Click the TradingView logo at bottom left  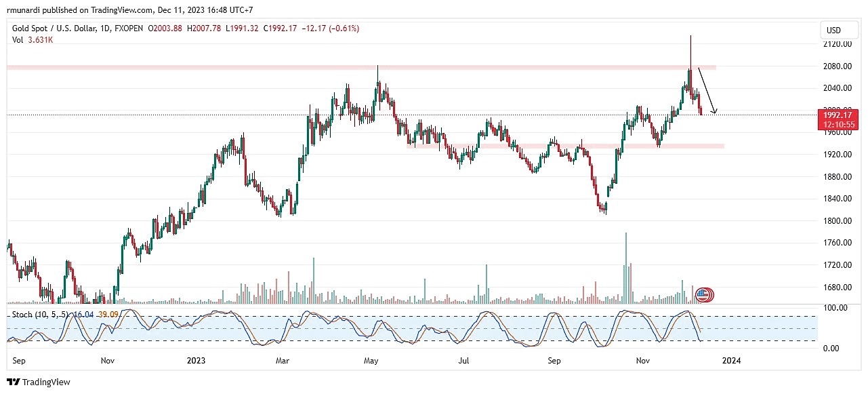(39, 382)
